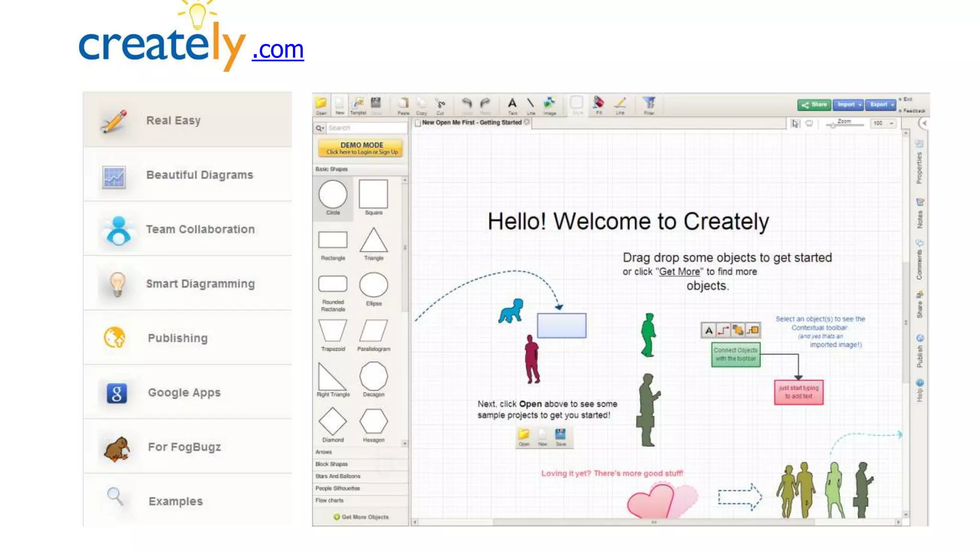The width and height of the screenshot is (980, 551).
Task: Click the green Share button
Action: pos(814,104)
